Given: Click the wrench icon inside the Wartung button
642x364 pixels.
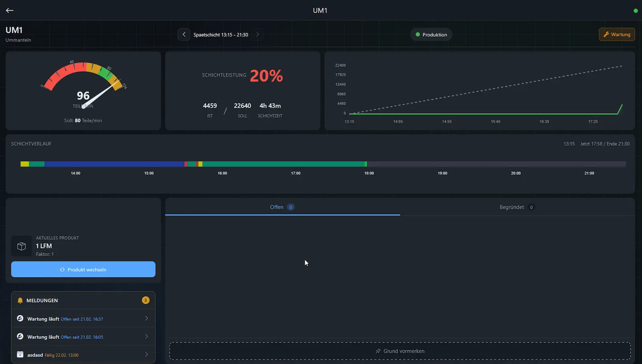Looking at the screenshot, I should [x=606, y=34].
